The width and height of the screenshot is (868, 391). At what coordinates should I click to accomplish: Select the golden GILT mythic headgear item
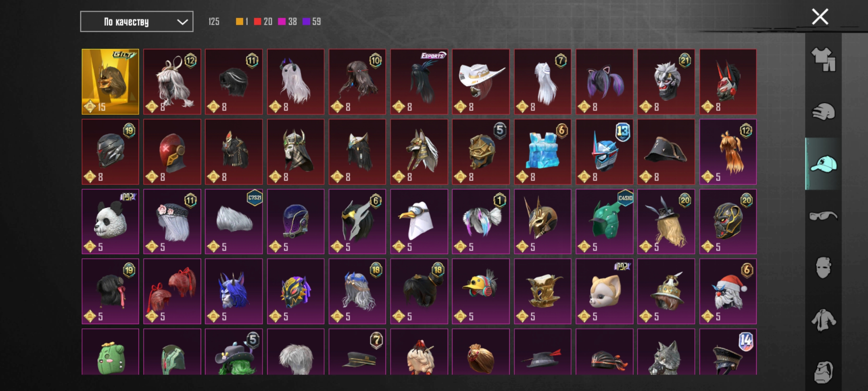110,82
